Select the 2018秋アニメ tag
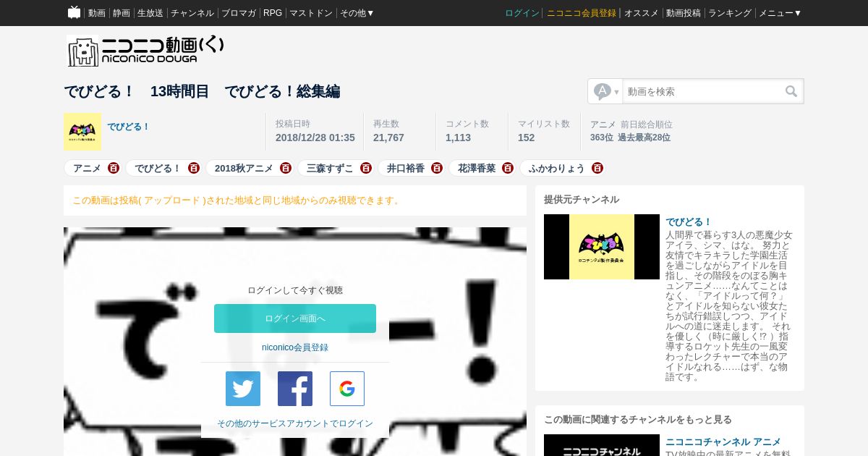Screen dimensions: 868x456 point(244,168)
